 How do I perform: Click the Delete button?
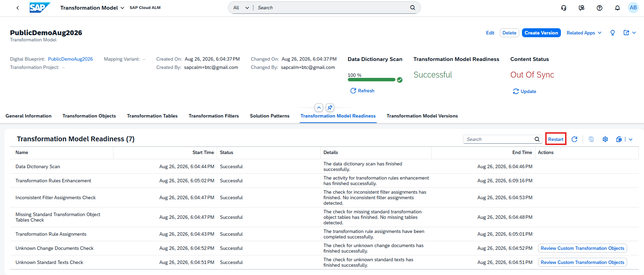tap(510, 33)
